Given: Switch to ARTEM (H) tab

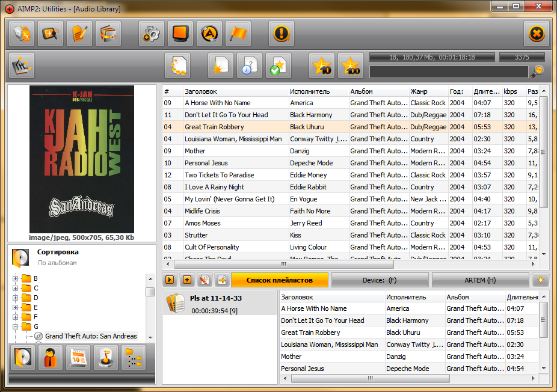Looking at the screenshot, I should 480,280.
